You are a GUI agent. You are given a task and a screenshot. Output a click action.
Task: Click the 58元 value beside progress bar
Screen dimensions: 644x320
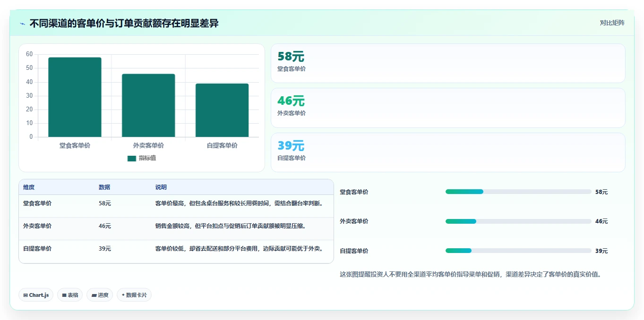click(601, 192)
